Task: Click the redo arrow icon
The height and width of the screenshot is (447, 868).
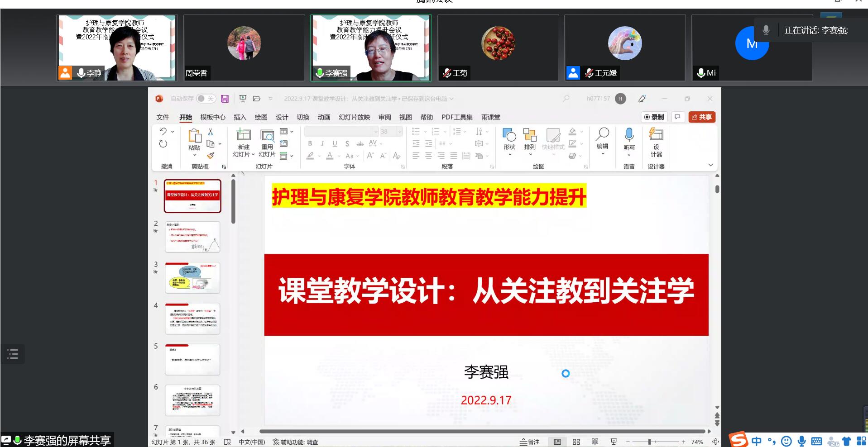Action: [163, 144]
